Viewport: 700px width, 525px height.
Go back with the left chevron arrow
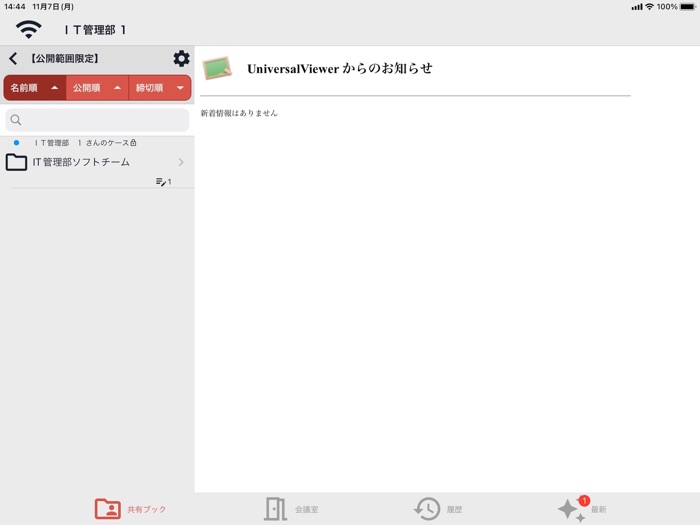[x=13, y=58]
